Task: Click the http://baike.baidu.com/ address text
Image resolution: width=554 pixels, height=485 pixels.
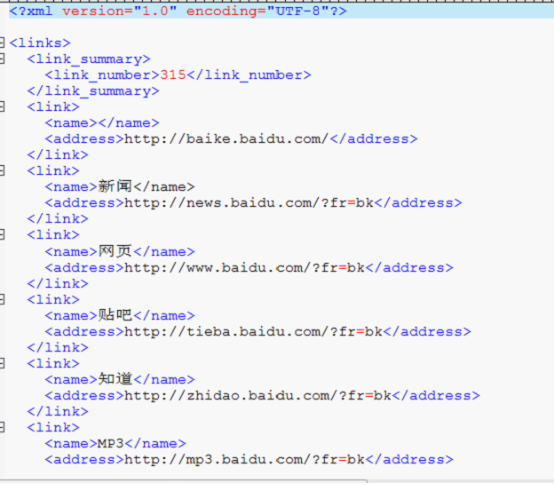Action: (x=226, y=139)
